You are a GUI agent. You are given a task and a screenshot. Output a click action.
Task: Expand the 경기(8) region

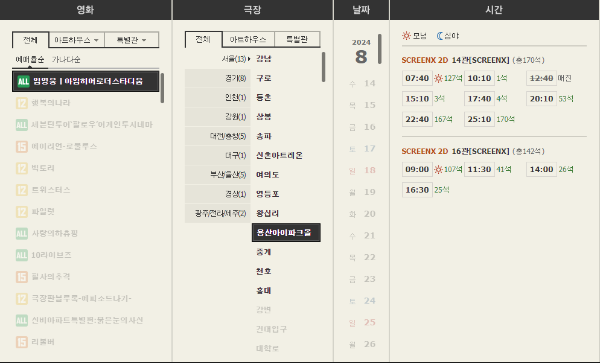coord(218,78)
